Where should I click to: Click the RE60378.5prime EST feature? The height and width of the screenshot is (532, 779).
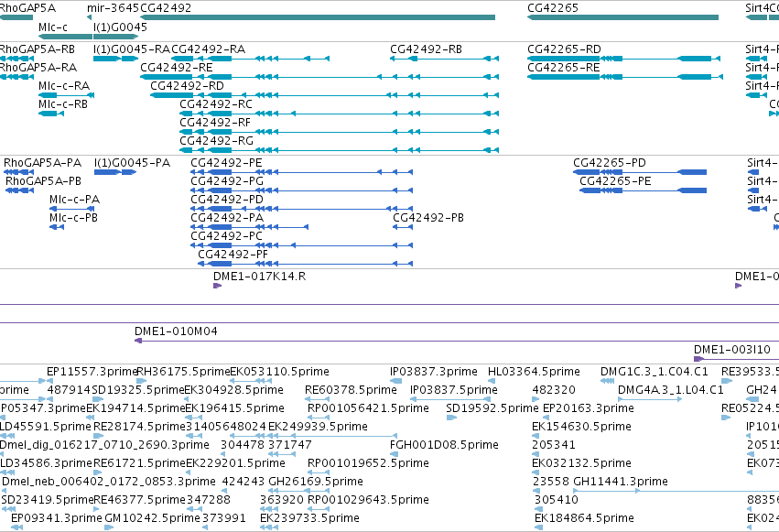[x=317, y=399]
